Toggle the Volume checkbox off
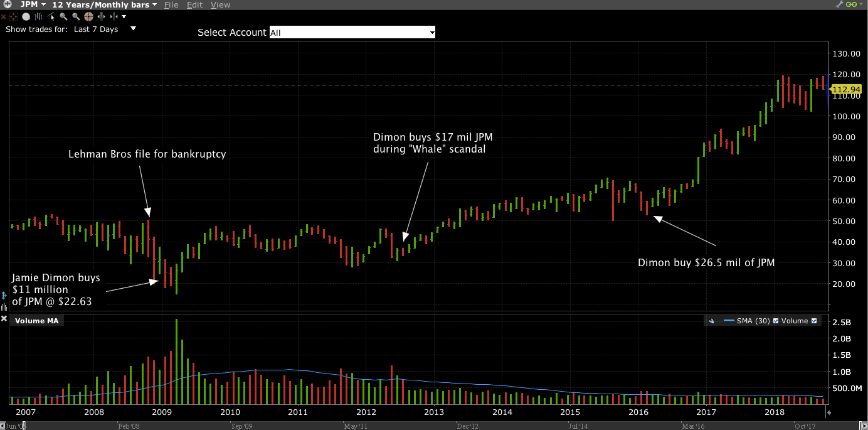Image resolution: width=868 pixels, height=430 pixels. pos(814,321)
